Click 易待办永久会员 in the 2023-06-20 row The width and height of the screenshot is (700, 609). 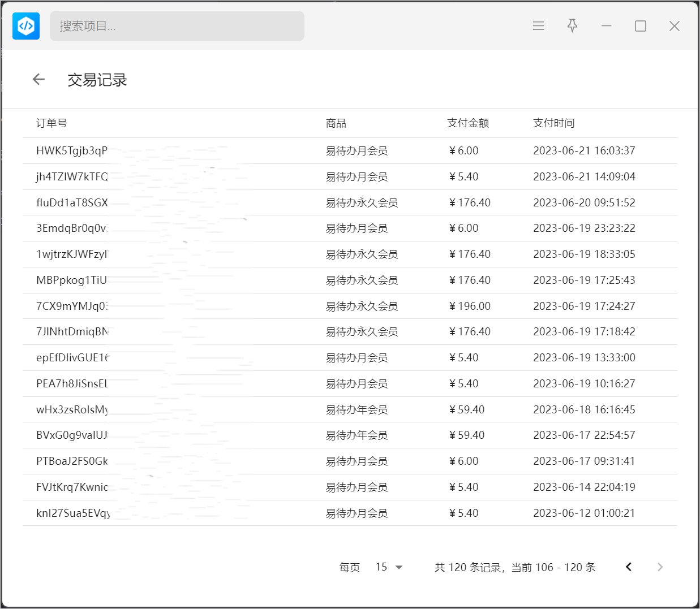pos(362,202)
